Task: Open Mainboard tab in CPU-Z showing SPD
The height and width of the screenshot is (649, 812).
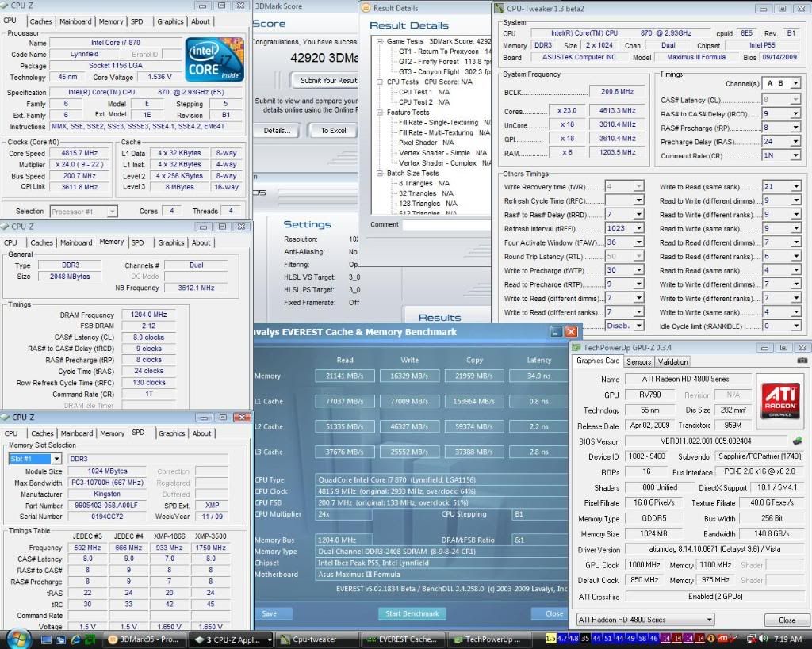Action: [x=77, y=433]
